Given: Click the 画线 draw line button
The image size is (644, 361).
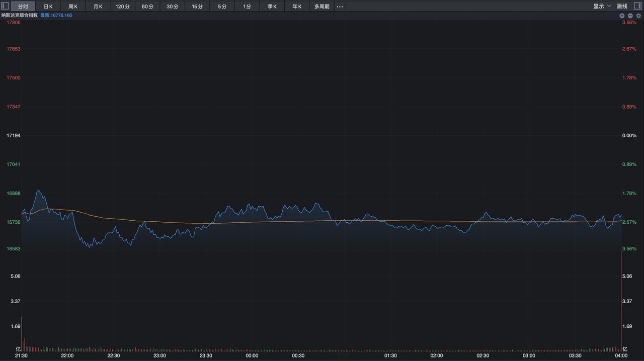Looking at the screenshot, I should click(622, 6).
